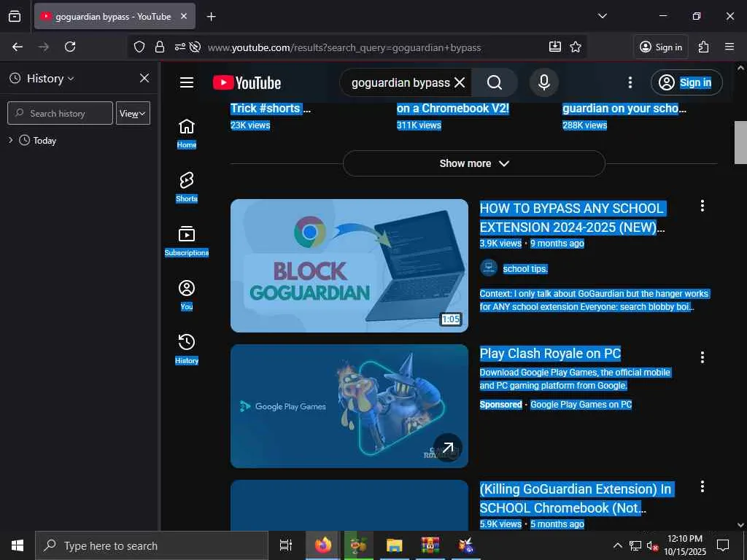Close the goguardian bypass YouTube tab
Image resolution: width=747 pixels, height=560 pixels.
(184, 16)
